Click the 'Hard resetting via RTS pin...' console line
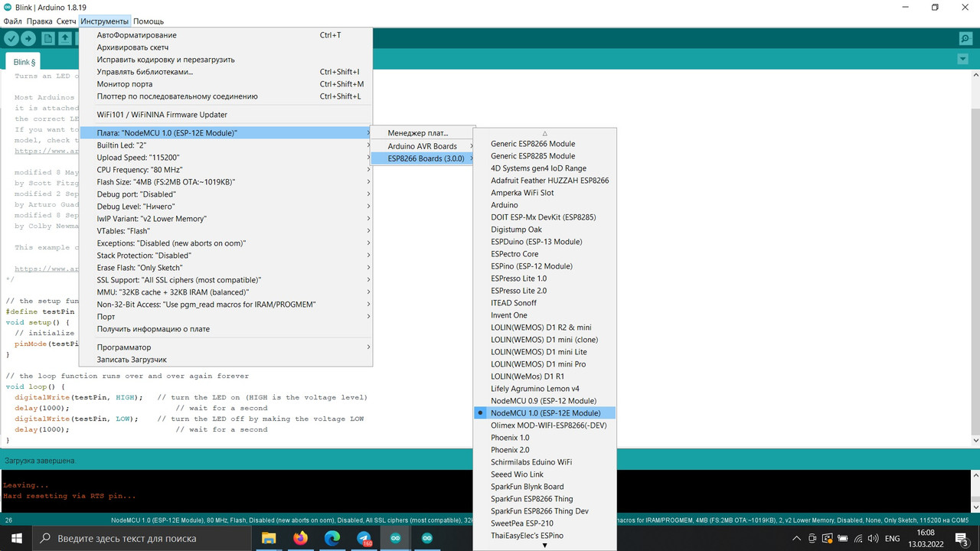This screenshot has height=551, width=980. tap(70, 496)
